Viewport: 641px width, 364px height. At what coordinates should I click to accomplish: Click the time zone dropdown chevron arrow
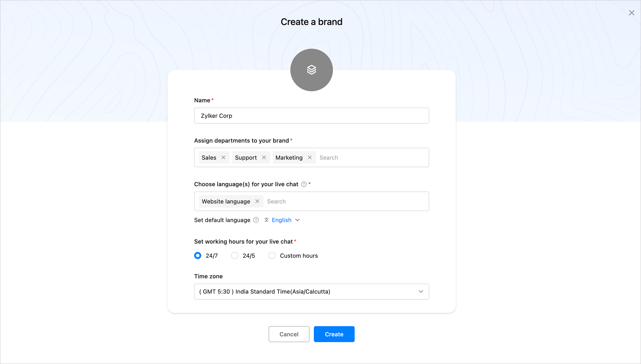pyautogui.click(x=421, y=292)
